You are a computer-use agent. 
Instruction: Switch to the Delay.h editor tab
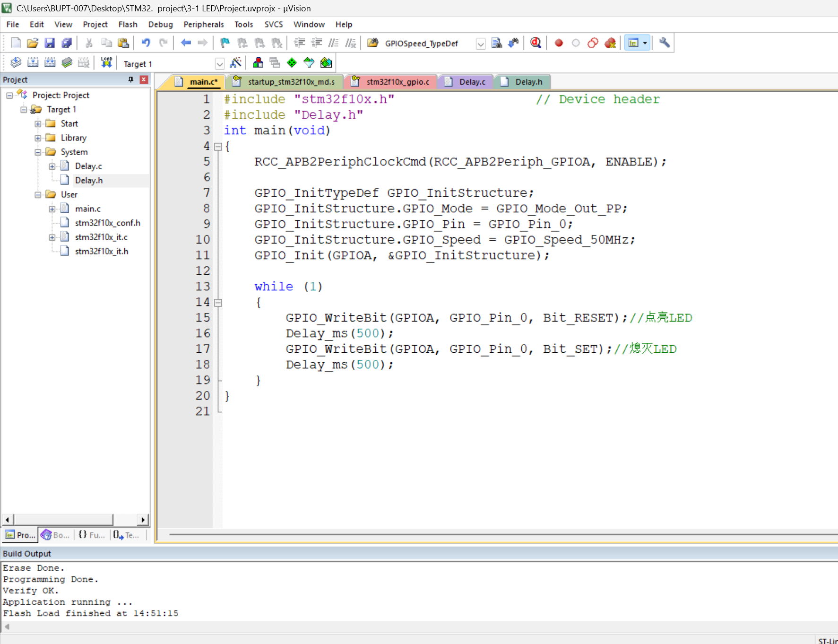coord(522,82)
